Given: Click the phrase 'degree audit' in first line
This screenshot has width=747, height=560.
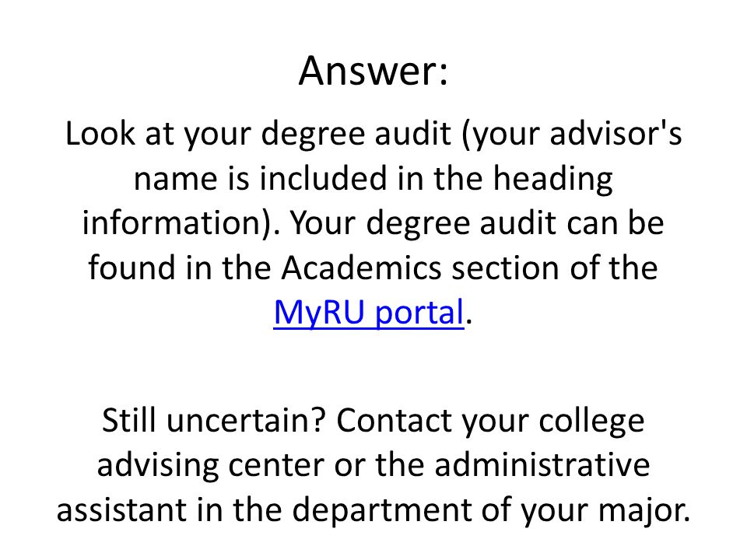Looking at the screenshot, I should (356, 135).
